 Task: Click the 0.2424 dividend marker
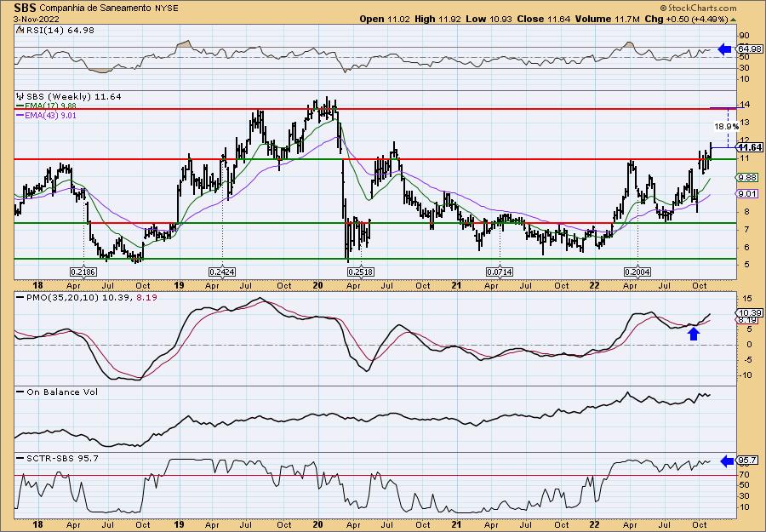[222, 272]
